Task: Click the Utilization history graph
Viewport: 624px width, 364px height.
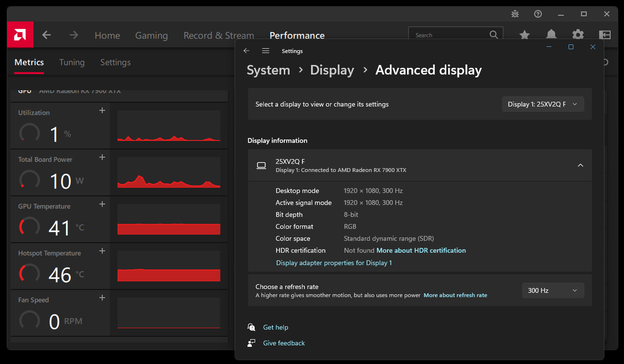Action: tap(169, 126)
